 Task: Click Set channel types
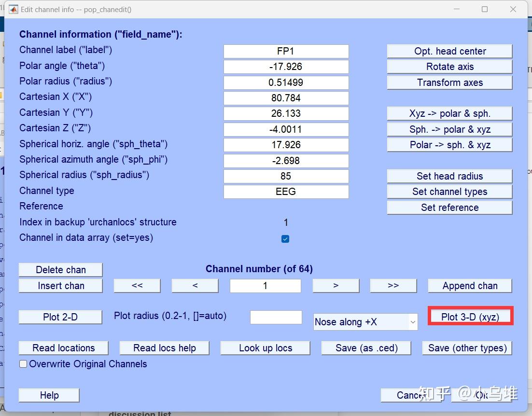[448, 192]
